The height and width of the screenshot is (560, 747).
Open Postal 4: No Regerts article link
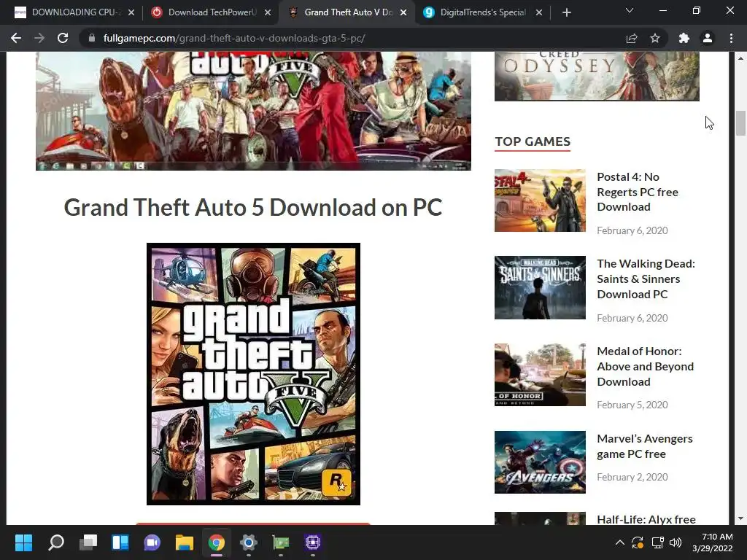click(x=638, y=192)
